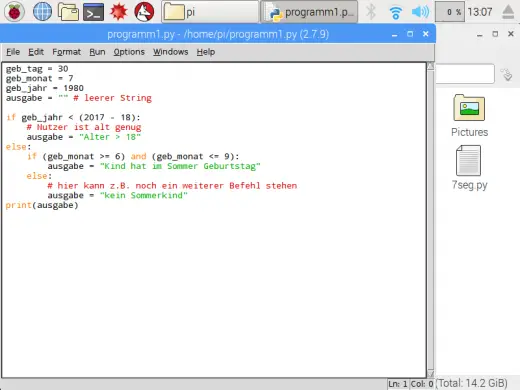Open the Format menu
The height and width of the screenshot is (390, 520).
tap(66, 52)
